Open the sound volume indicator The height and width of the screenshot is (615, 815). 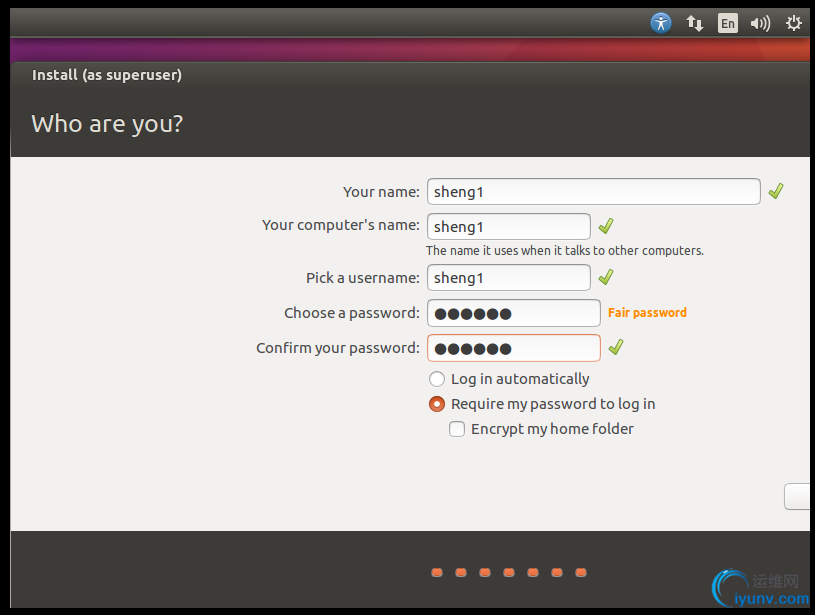click(x=760, y=23)
